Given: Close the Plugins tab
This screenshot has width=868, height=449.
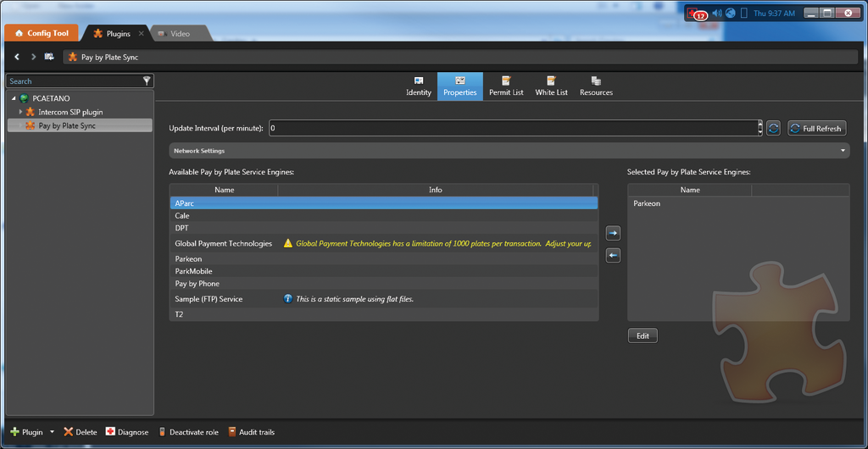Looking at the screenshot, I should point(142,34).
